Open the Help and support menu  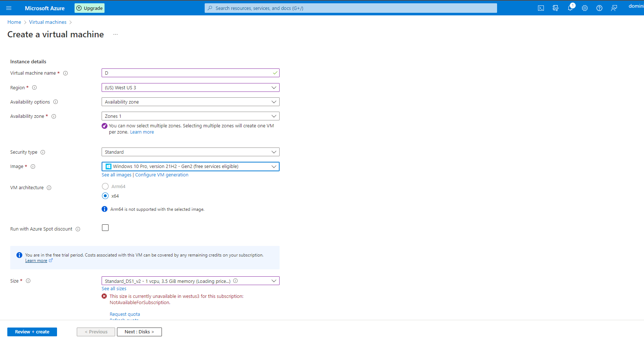tap(599, 8)
